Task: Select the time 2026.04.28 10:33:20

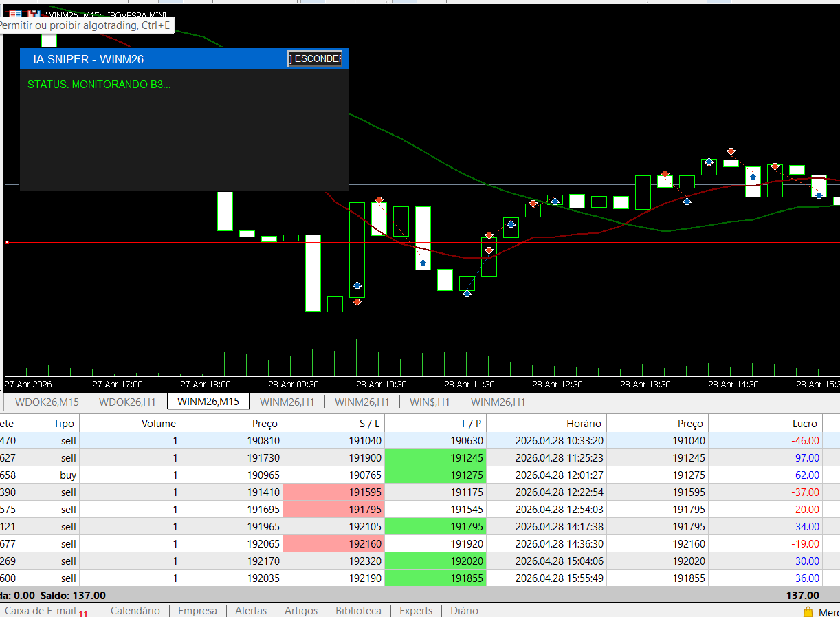Action: (560, 440)
